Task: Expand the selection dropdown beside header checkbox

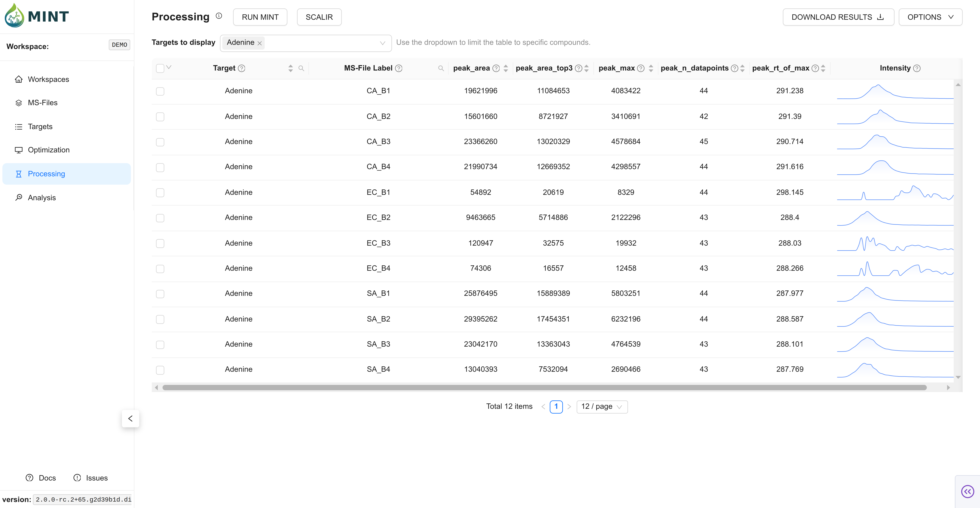Action: pos(169,67)
